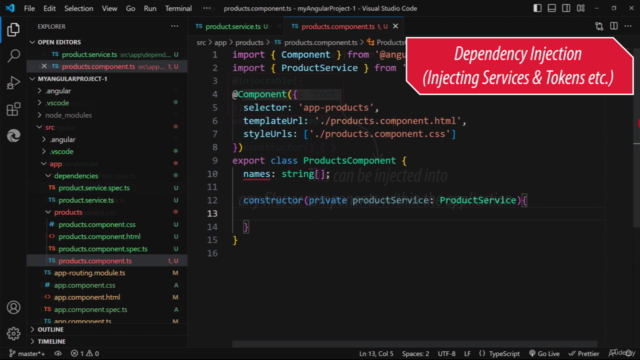
Task: Click the UTF-8 encoding indicator
Action: point(447,353)
